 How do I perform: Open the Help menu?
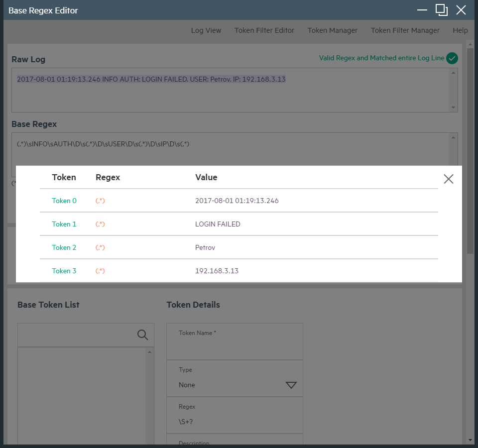[x=460, y=30]
